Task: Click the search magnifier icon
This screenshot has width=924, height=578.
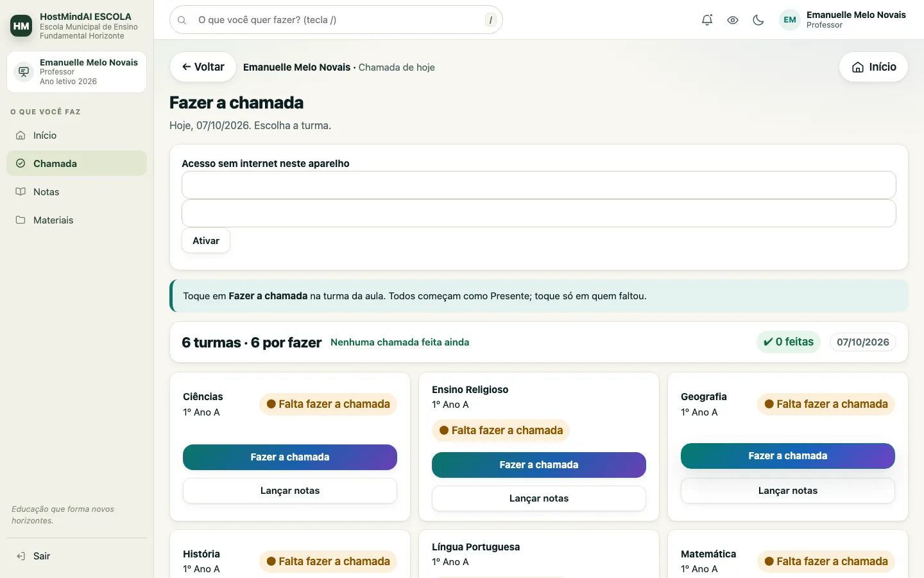Action: pyautogui.click(x=182, y=20)
